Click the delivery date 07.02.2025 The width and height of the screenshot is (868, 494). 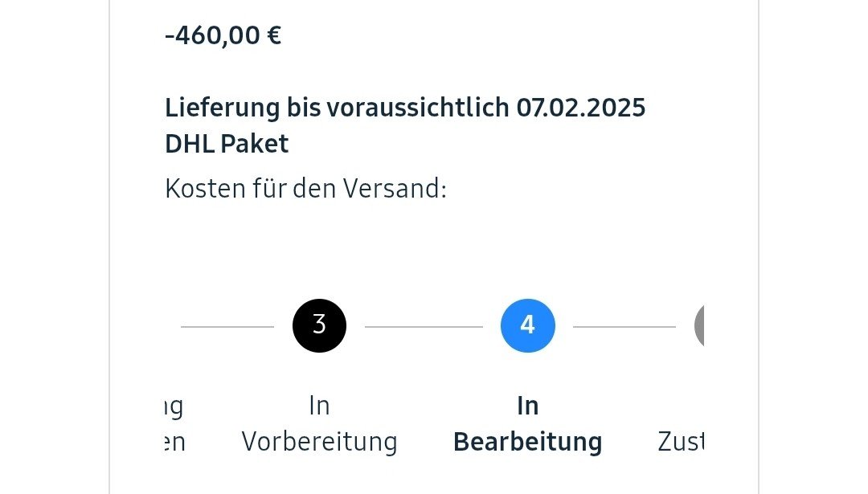tap(581, 107)
